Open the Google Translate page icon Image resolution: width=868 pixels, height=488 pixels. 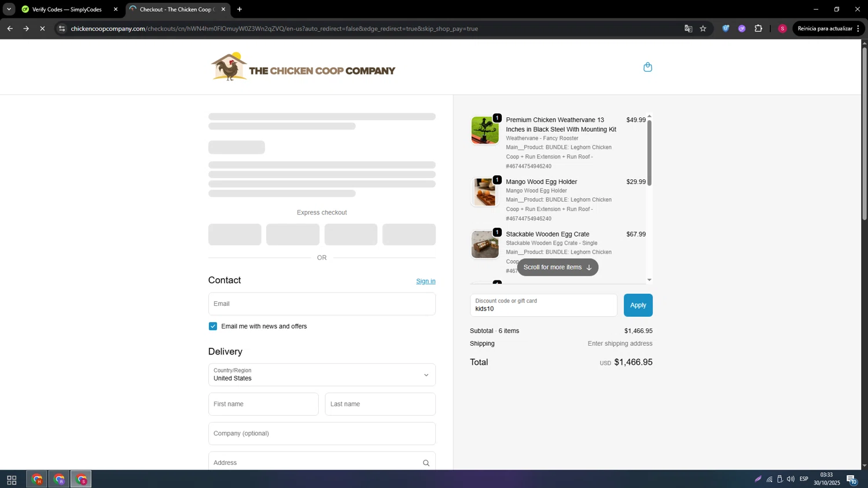(x=688, y=28)
